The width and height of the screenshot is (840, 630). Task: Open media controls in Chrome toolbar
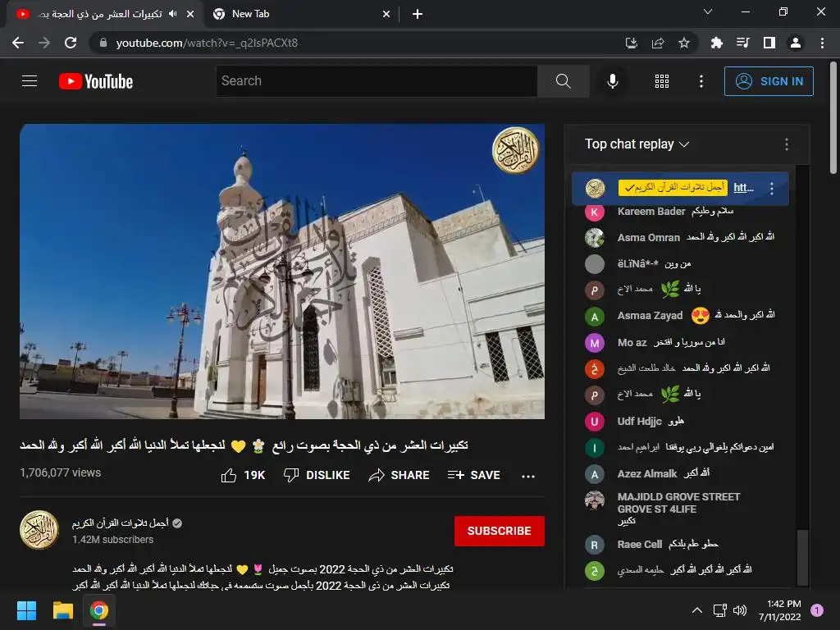click(742, 43)
